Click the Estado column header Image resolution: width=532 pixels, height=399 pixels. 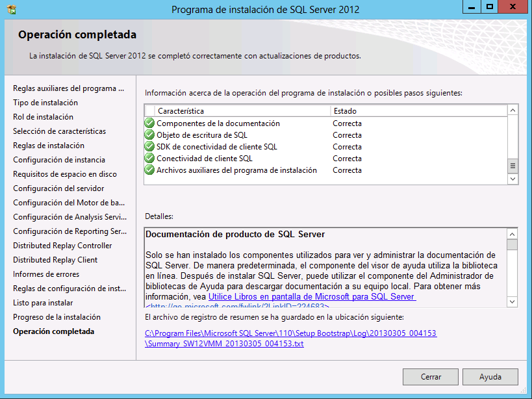point(419,111)
